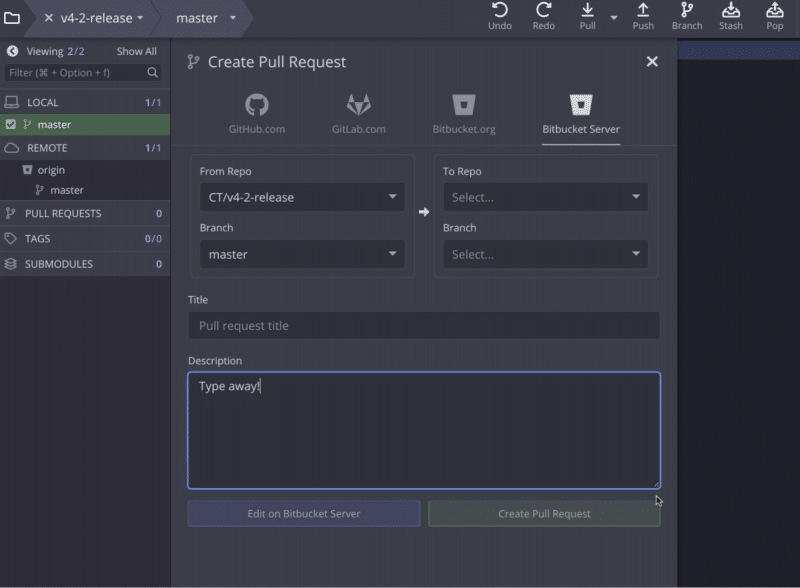The image size is (800, 588).
Task: Open the Pull options dropdown arrow
Action: (x=614, y=17)
